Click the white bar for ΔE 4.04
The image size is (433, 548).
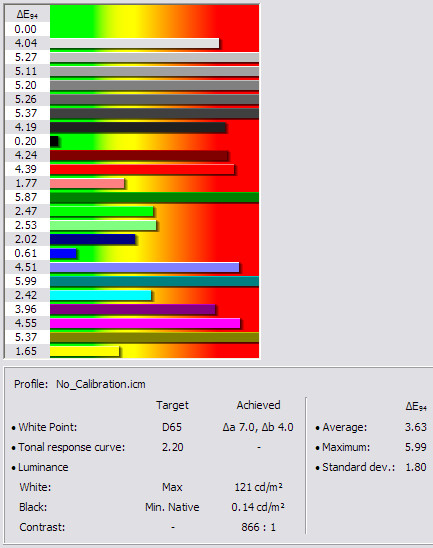click(134, 43)
